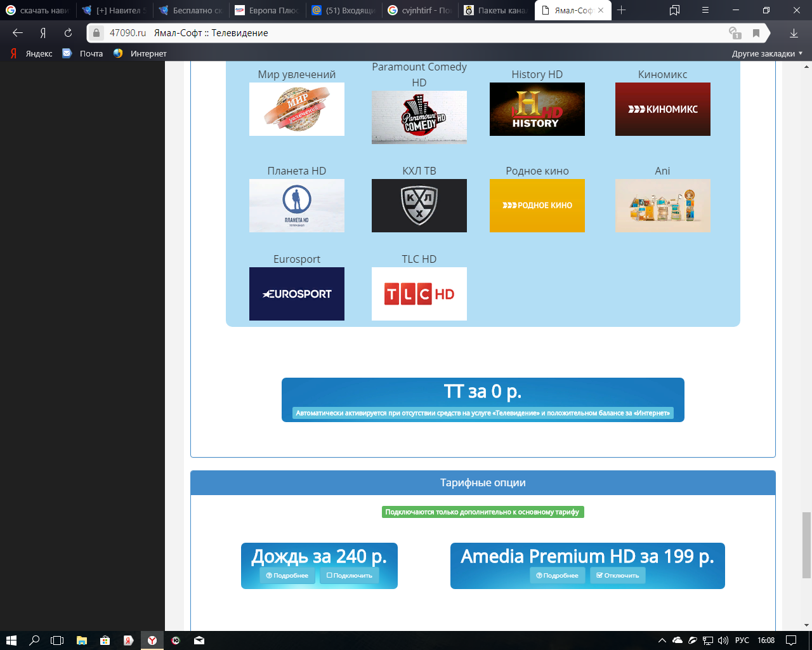Open the Интернет bookmark

pyautogui.click(x=140, y=53)
